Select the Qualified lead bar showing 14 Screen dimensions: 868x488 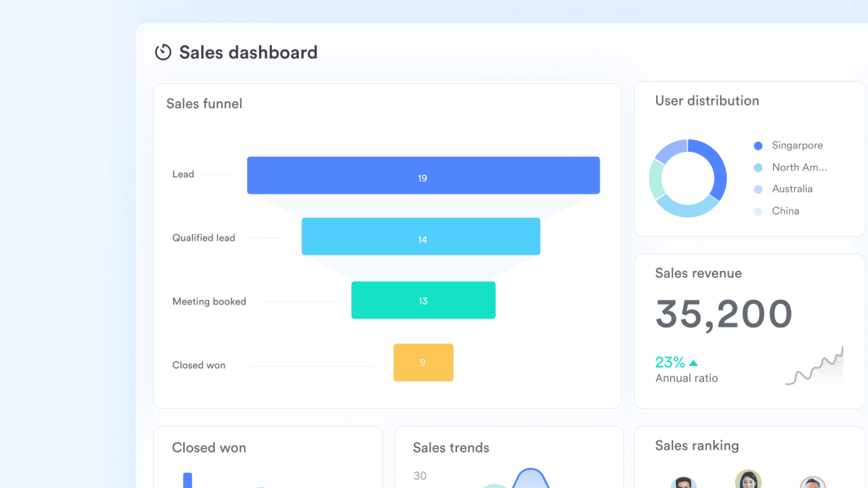pos(421,236)
